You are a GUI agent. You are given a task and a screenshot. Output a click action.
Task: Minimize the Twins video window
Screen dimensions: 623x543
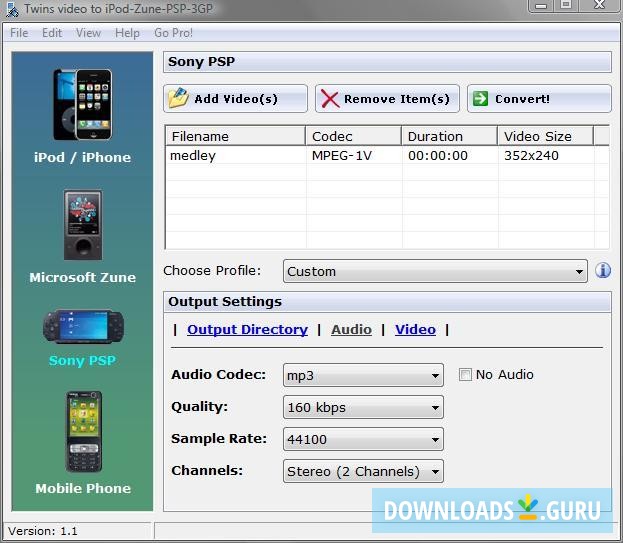(541, 6)
